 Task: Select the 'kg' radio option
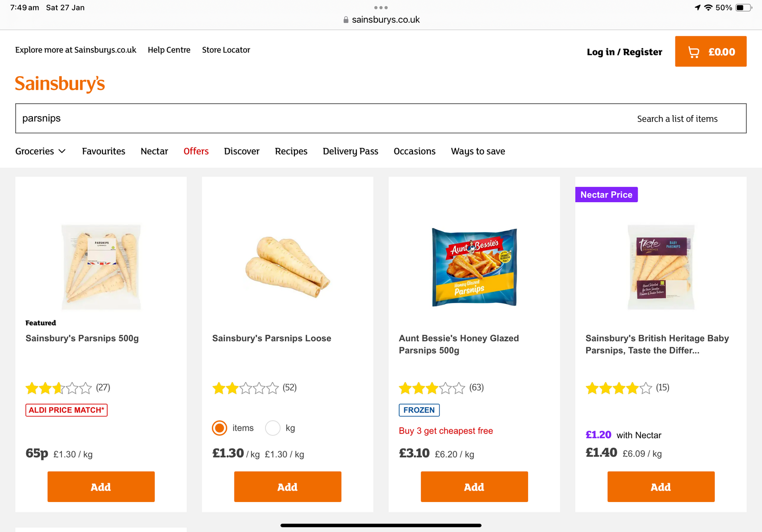click(x=273, y=428)
